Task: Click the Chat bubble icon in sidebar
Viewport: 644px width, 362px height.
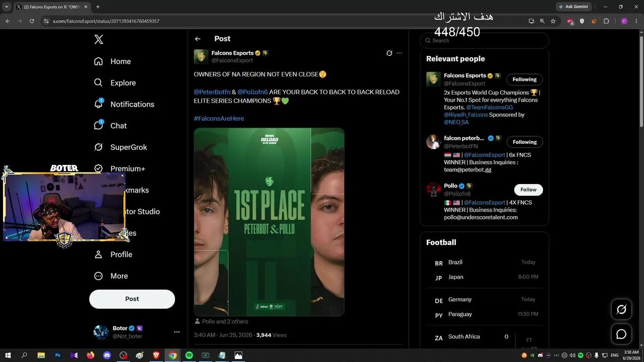Action: click(99, 126)
